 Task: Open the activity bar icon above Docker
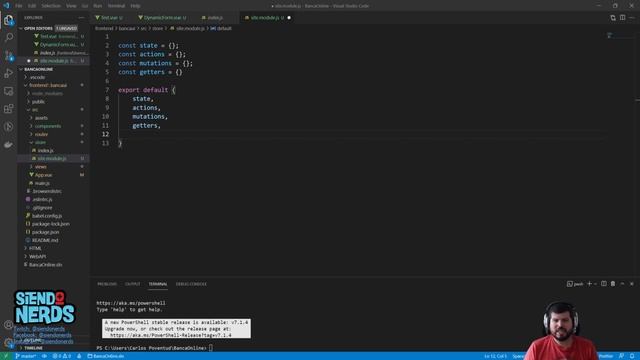(x=9, y=127)
